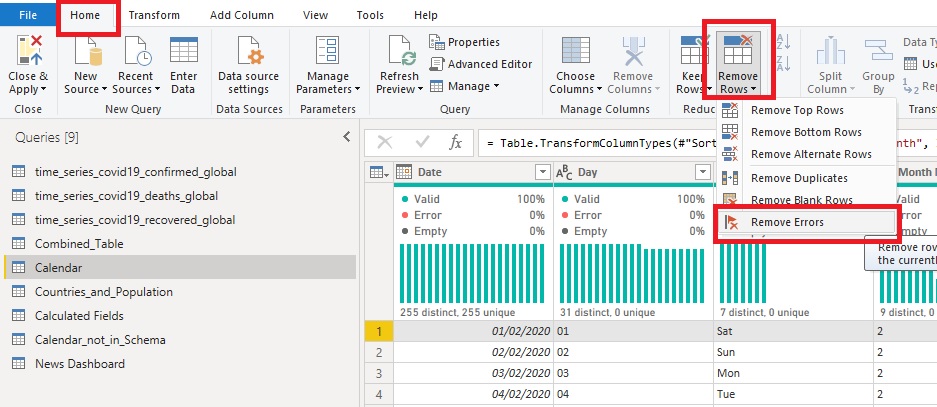This screenshot has width=937, height=407.
Task: Select the time_series_covid19_recovered_global query
Action: pyautogui.click(x=179, y=220)
